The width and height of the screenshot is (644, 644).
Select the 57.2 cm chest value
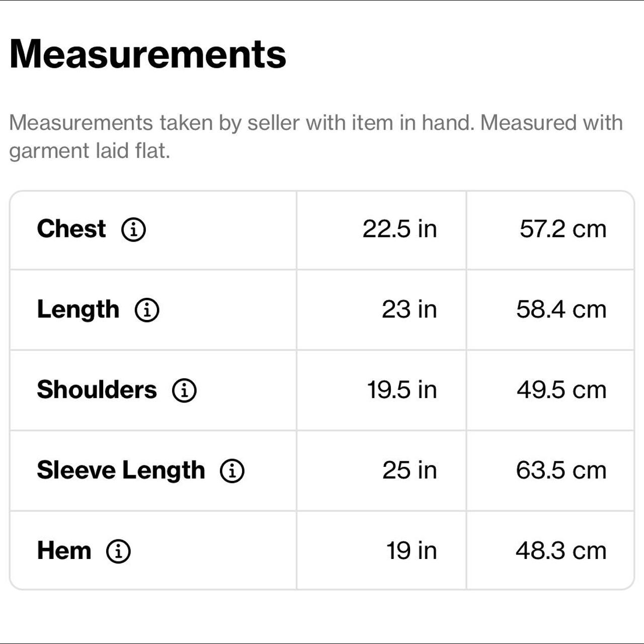pyautogui.click(x=562, y=229)
